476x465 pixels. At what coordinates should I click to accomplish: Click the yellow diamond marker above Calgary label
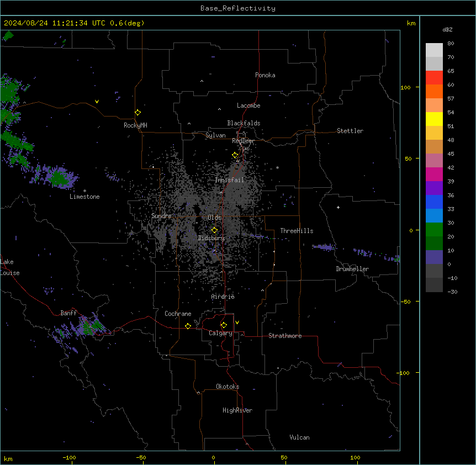click(224, 325)
